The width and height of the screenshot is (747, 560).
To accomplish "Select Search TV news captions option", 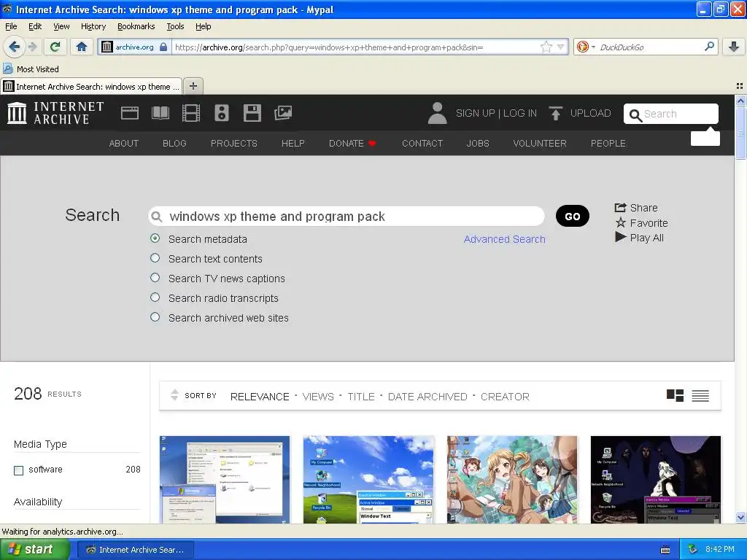I will (x=155, y=278).
